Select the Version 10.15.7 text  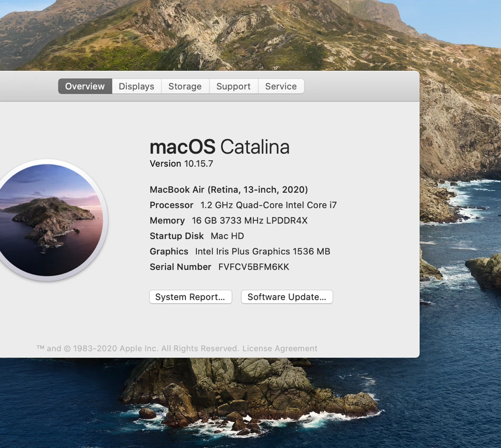[x=181, y=163]
